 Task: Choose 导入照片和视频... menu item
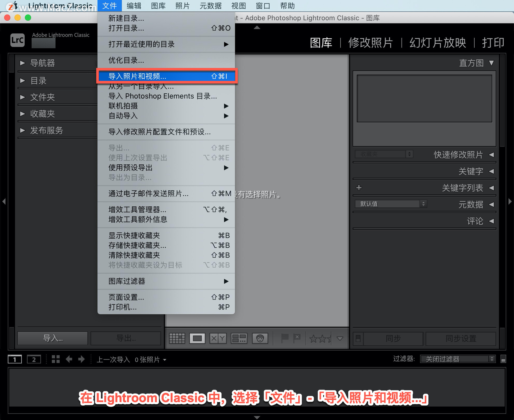click(167, 76)
